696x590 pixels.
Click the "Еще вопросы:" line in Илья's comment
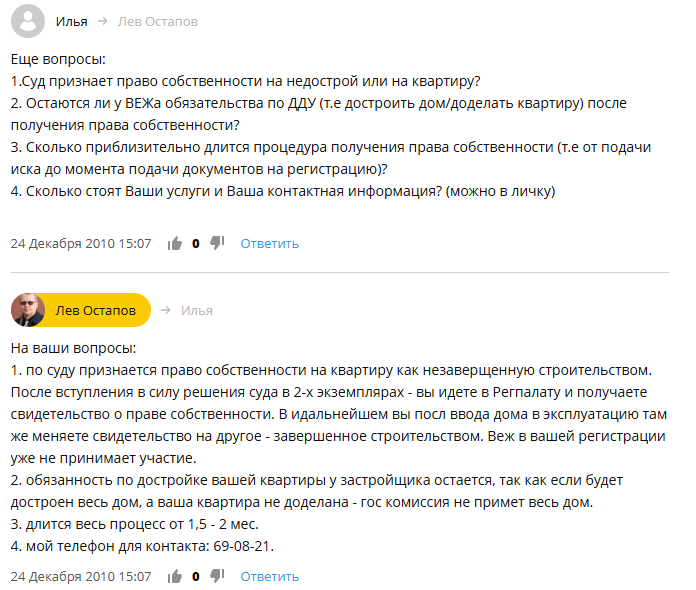(x=58, y=59)
